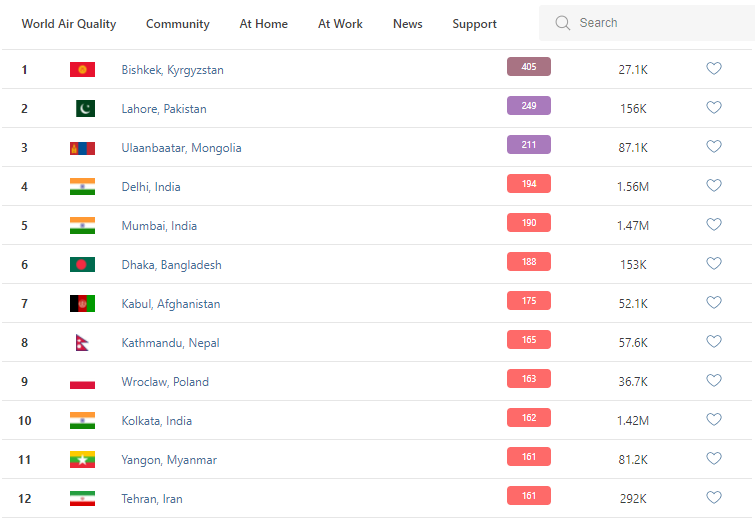This screenshot has height=519, width=755.
Task: Click into the Search field
Action: (650, 23)
